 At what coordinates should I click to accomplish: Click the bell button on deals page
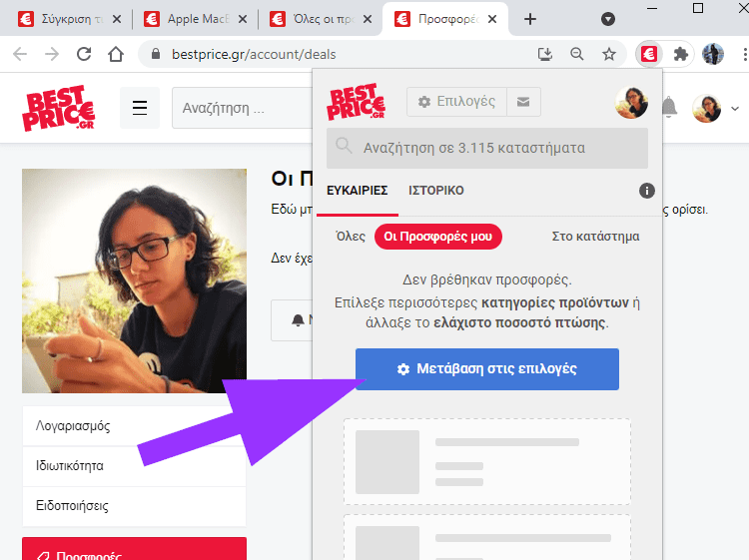tap(292, 320)
